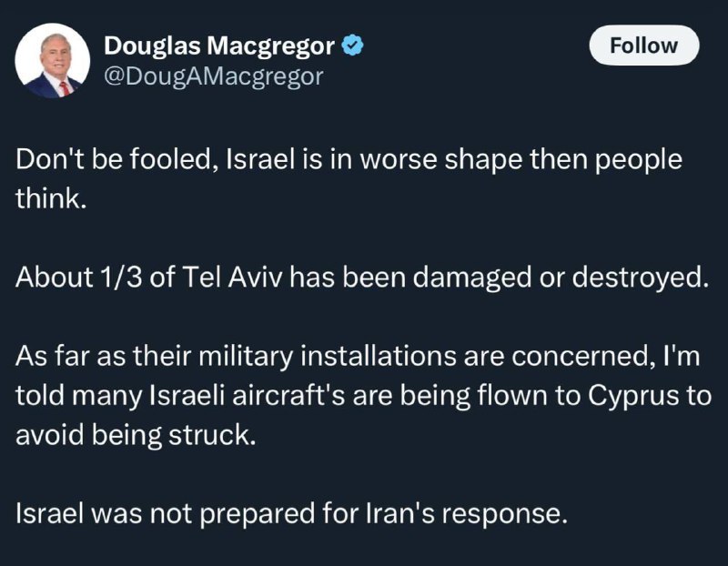Select the final word "response."

pos(505,514)
